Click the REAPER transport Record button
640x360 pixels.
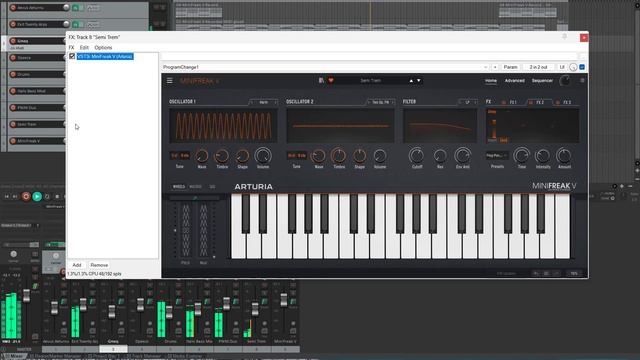[26, 196]
